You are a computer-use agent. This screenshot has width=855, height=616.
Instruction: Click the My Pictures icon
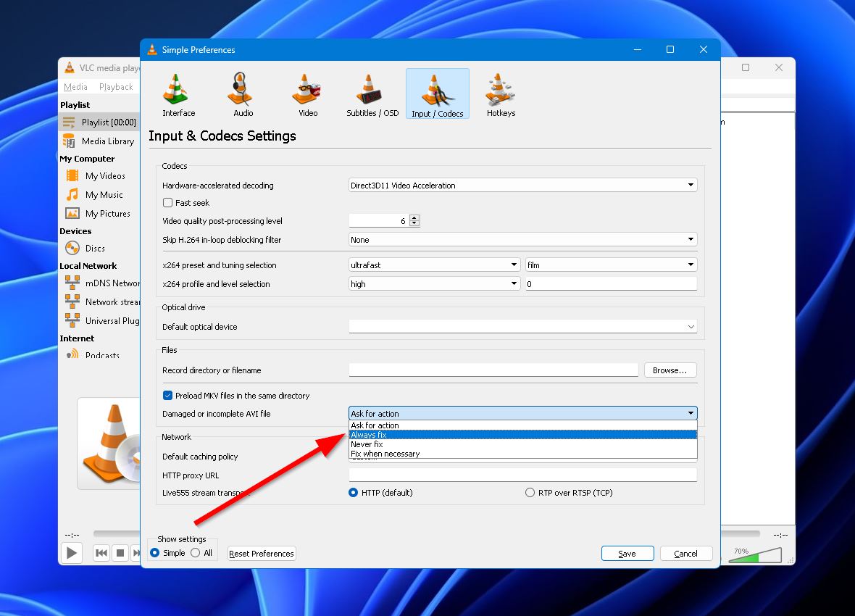(x=72, y=213)
